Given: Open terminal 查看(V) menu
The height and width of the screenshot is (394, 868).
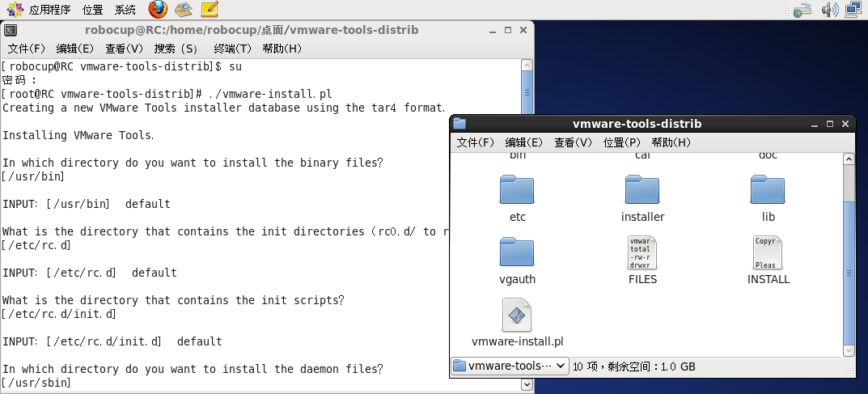Looking at the screenshot, I should pyautogui.click(x=125, y=49).
